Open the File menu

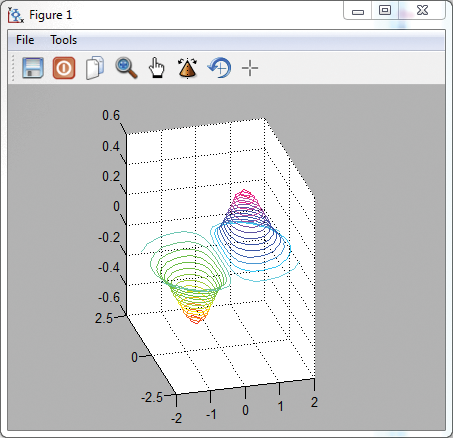pyautogui.click(x=25, y=40)
